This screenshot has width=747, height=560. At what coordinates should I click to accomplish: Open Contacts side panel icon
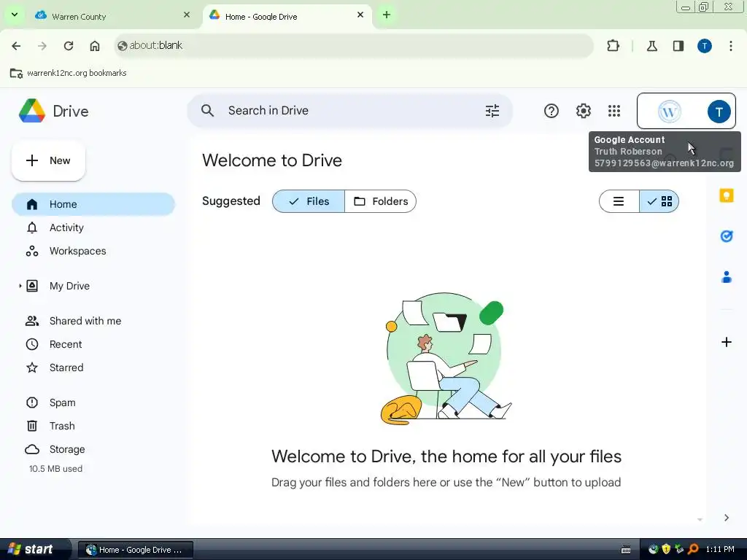pyautogui.click(x=727, y=276)
